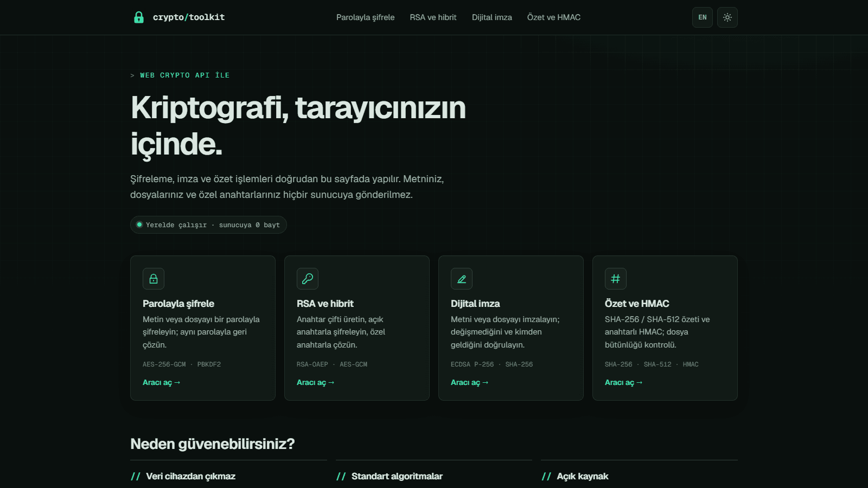
Task: Open the crypto/toolkit home link
Action: point(179,17)
